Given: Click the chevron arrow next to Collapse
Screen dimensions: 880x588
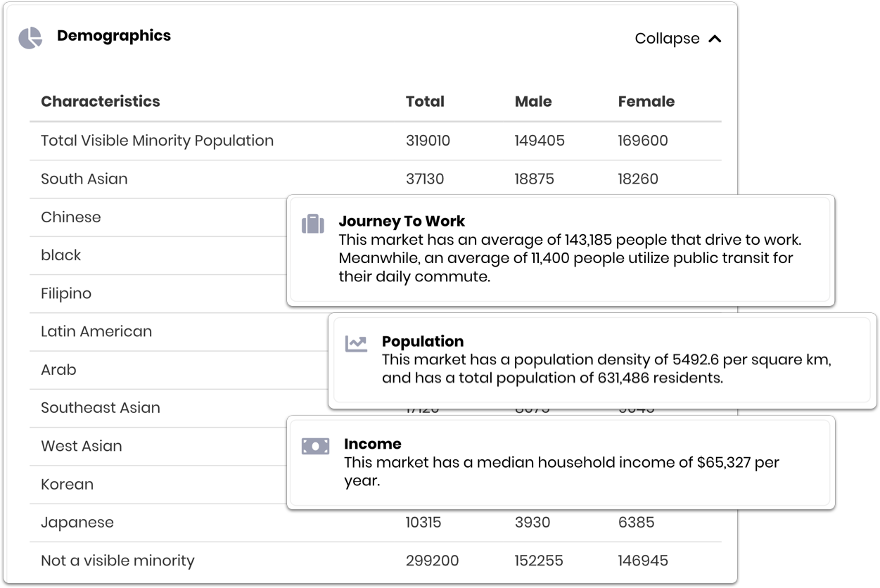Looking at the screenshot, I should [x=715, y=39].
